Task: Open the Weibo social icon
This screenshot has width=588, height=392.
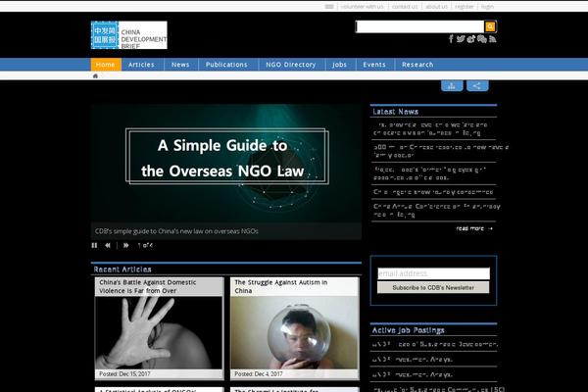Action: tap(471, 38)
